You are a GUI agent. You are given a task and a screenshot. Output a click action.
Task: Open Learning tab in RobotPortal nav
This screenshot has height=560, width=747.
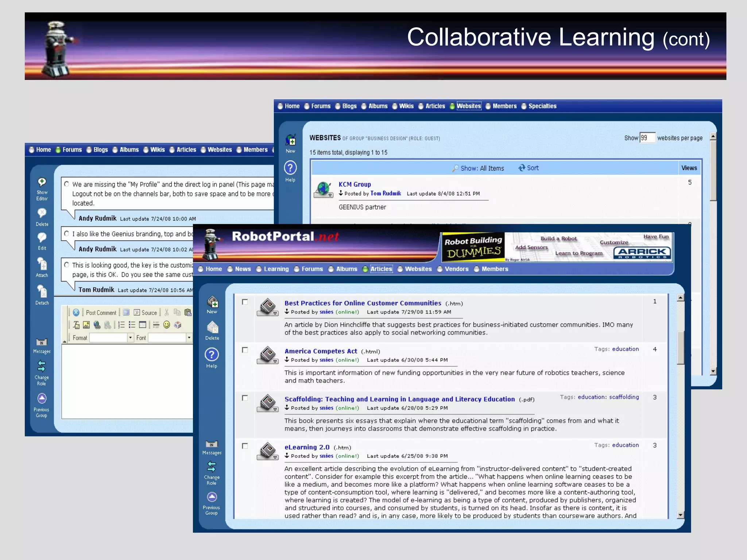point(276,269)
